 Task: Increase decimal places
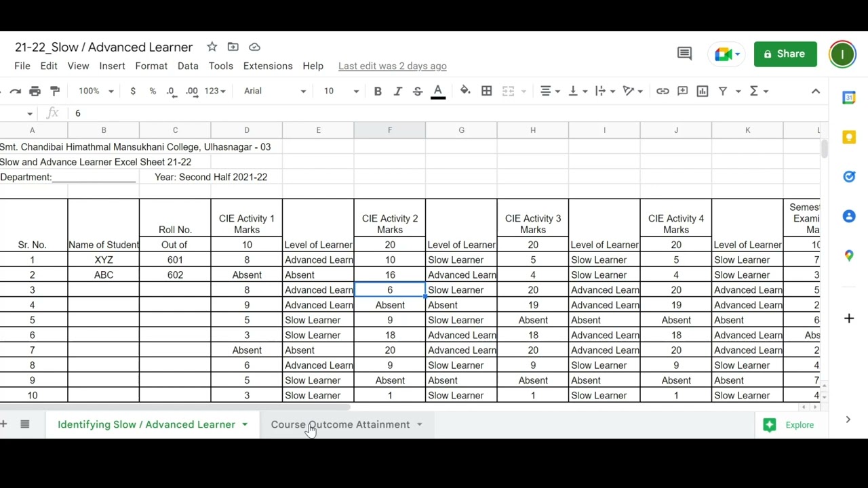[192, 91]
